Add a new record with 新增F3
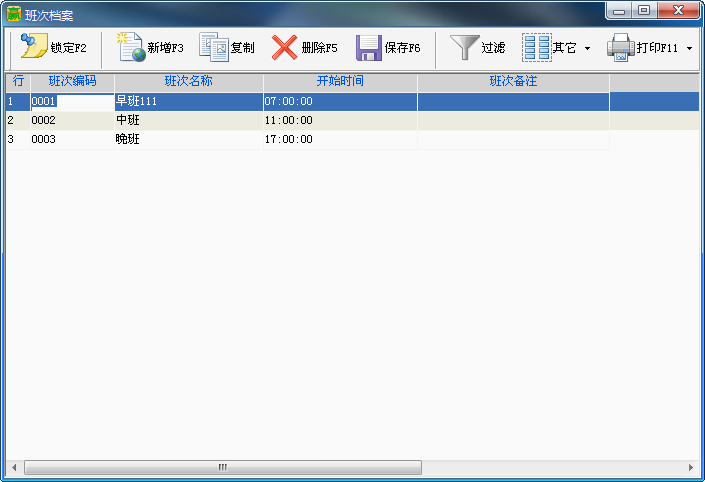 131,47
